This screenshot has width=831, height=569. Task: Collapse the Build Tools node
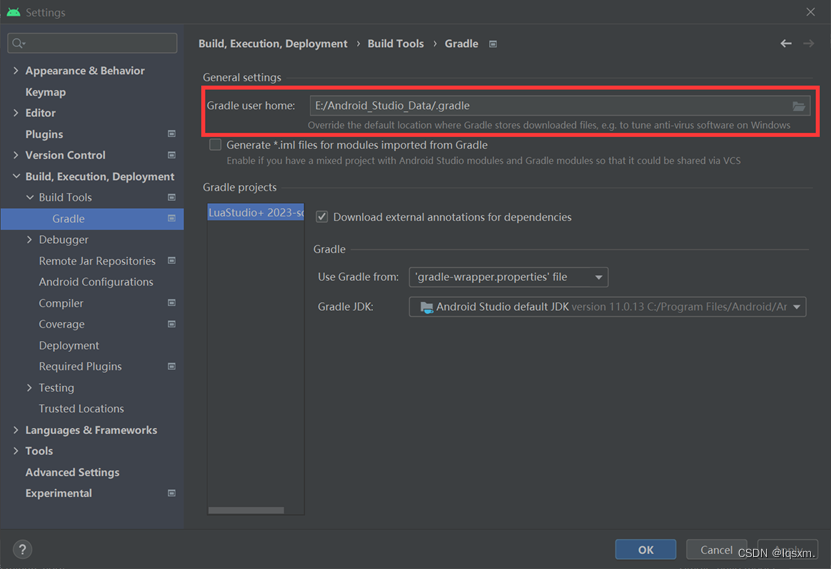point(30,197)
